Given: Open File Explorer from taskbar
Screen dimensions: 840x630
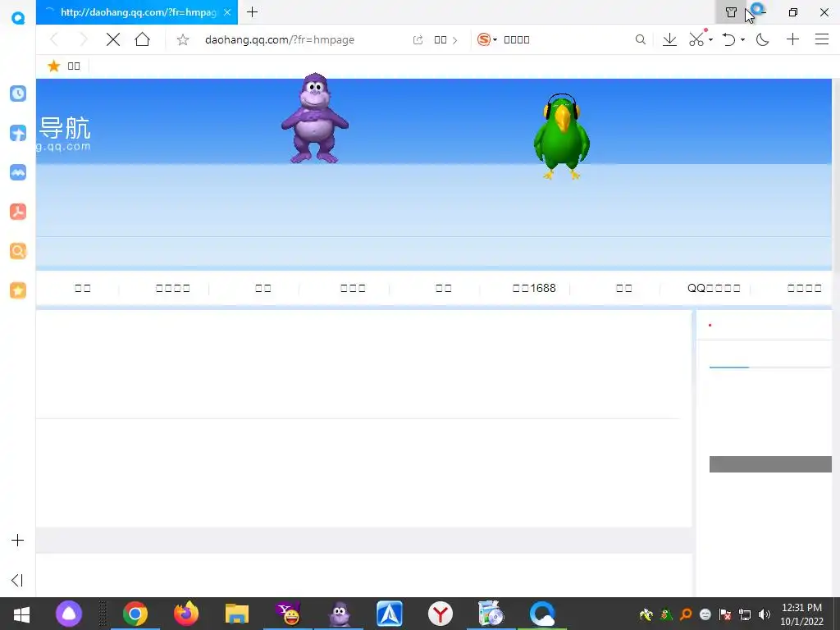Looking at the screenshot, I should [237, 614].
